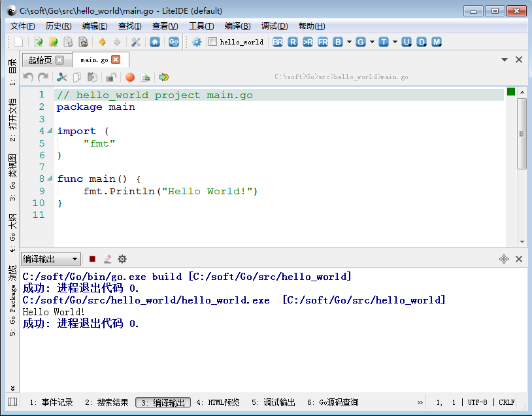Switch to the 起始页 tab
Viewport: 532px width, 416px height.
tap(40, 60)
